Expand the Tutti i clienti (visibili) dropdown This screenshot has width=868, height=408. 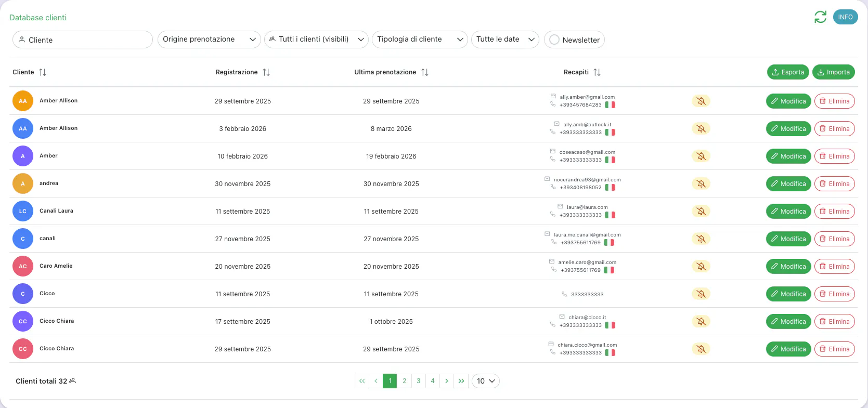(316, 40)
